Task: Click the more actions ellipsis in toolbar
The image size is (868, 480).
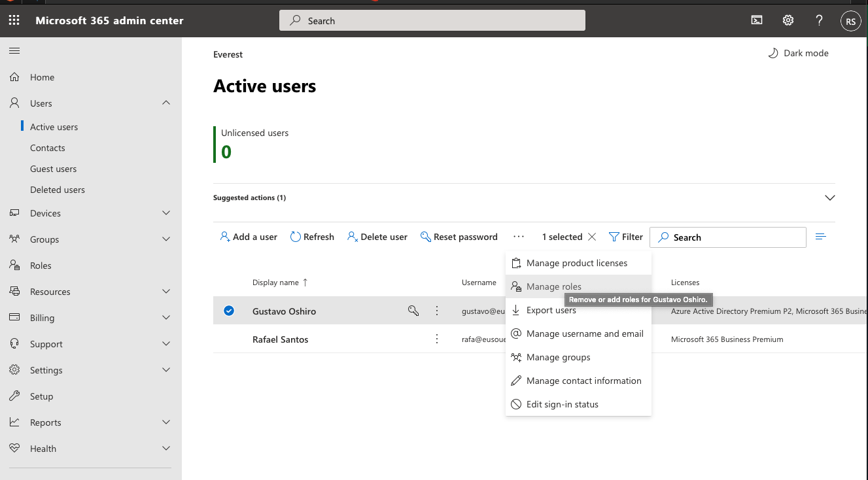Action: point(519,237)
